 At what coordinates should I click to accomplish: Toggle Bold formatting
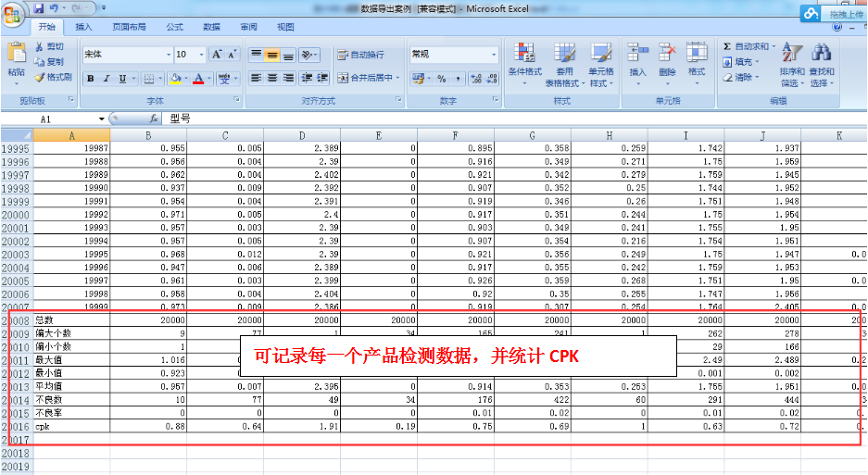[x=91, y=79]
